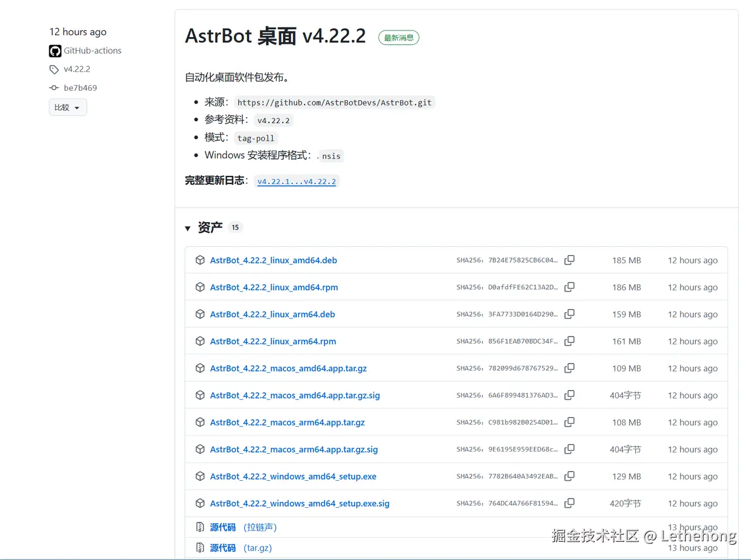
Task: Open the v4.22.2 tag link in sidebar
Action: coord(77,69)
